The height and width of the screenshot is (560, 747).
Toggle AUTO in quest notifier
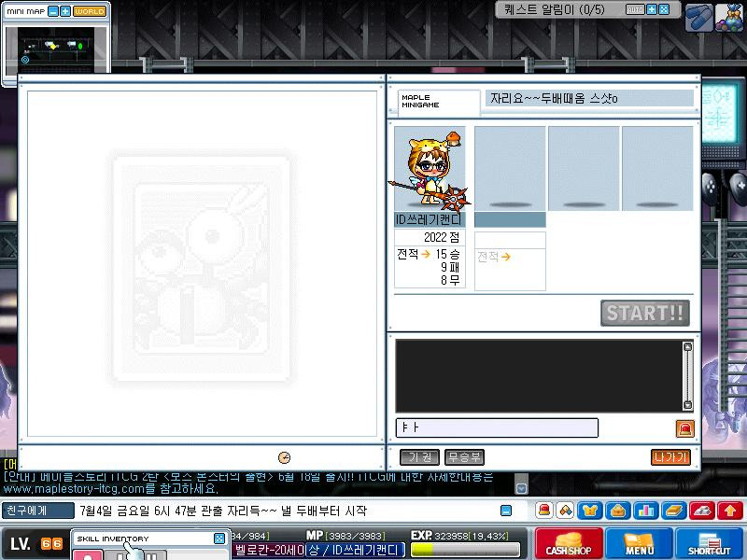click(x=635, y=9)
